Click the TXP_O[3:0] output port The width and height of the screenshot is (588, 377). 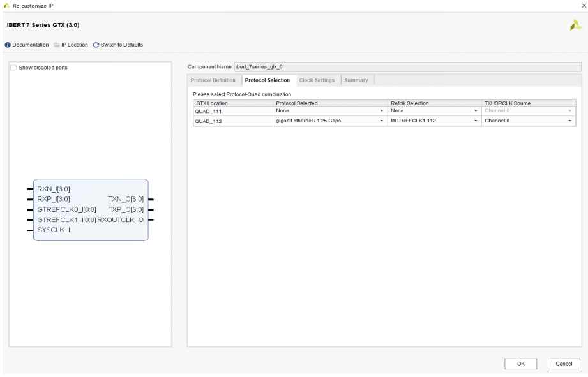[126, 209]
